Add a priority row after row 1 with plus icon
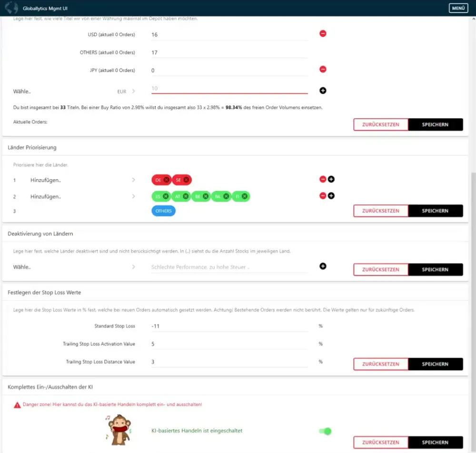 (331, 179)
